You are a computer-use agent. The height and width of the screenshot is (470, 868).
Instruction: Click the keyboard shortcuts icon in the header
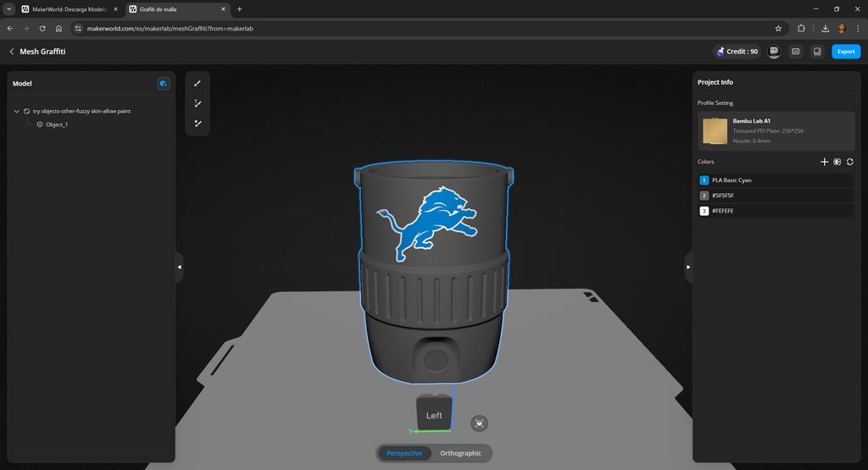point(795,52)
